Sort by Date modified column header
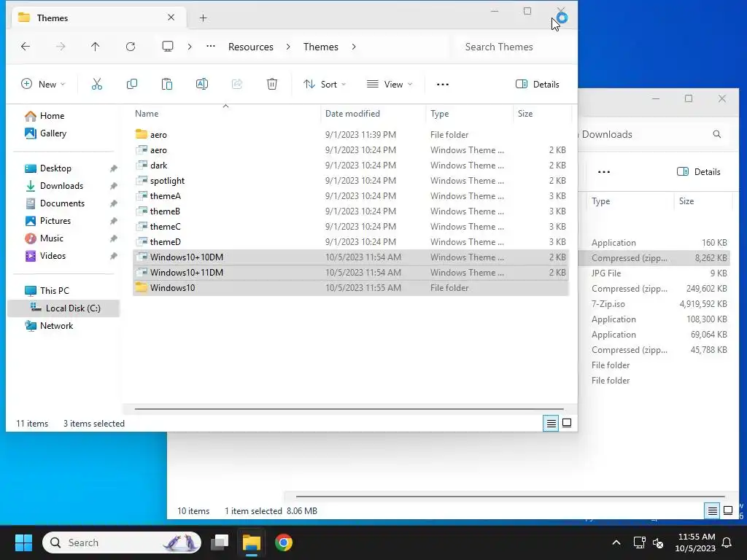This screenshot has height=560, width=747. tap(373, 113)
